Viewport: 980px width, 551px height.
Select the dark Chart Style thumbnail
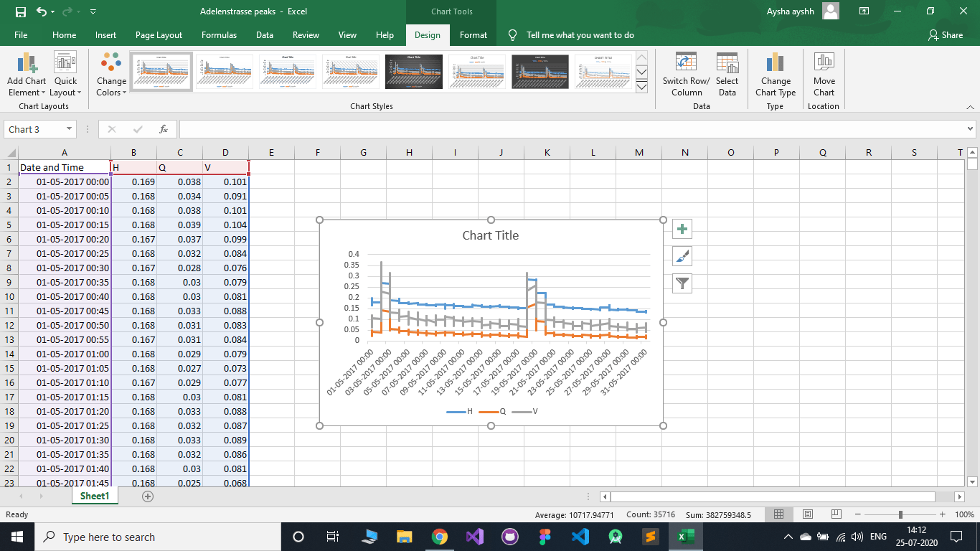coord(414,71)
